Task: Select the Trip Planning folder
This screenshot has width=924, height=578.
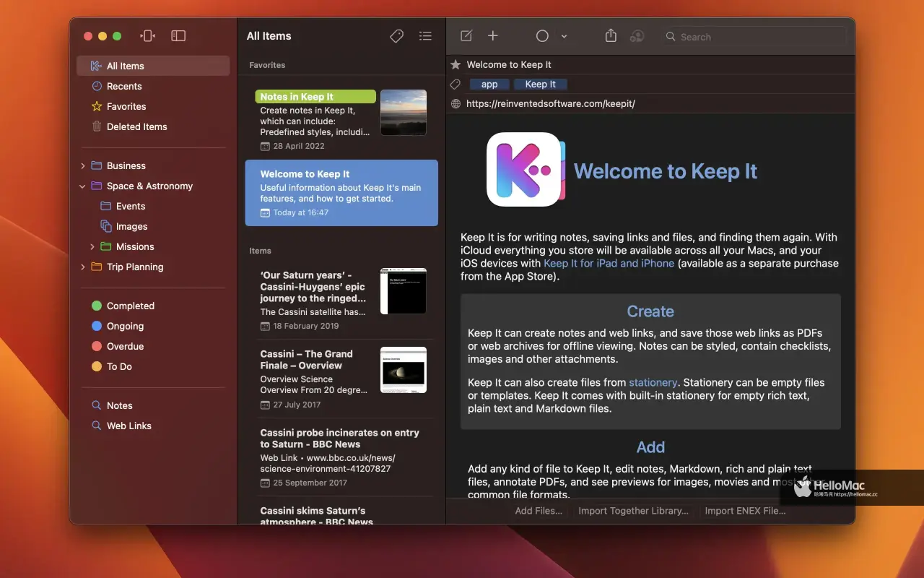Action: click(135, 267)
